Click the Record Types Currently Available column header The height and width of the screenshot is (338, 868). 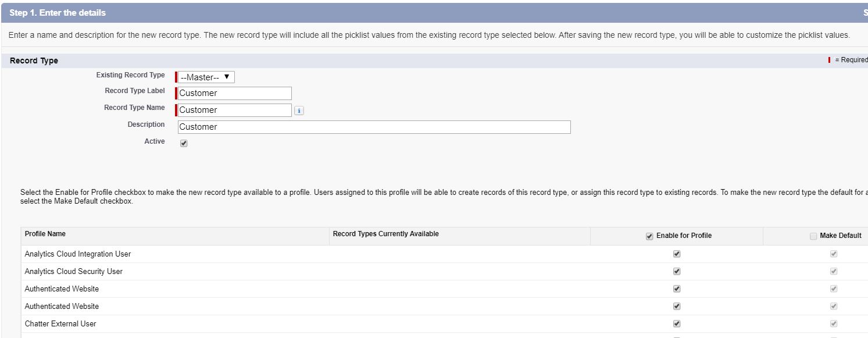[x=384, y=235]
